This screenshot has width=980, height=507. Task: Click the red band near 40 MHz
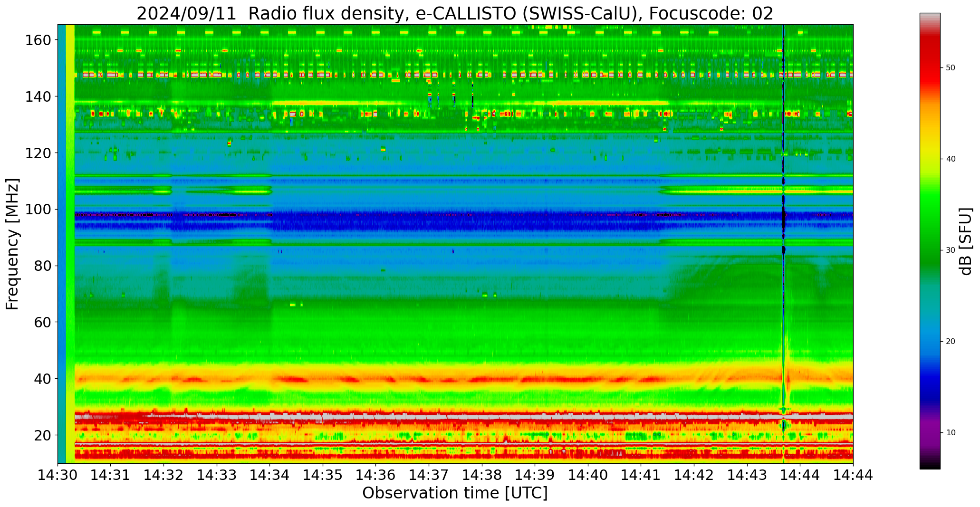pos(464,379)
